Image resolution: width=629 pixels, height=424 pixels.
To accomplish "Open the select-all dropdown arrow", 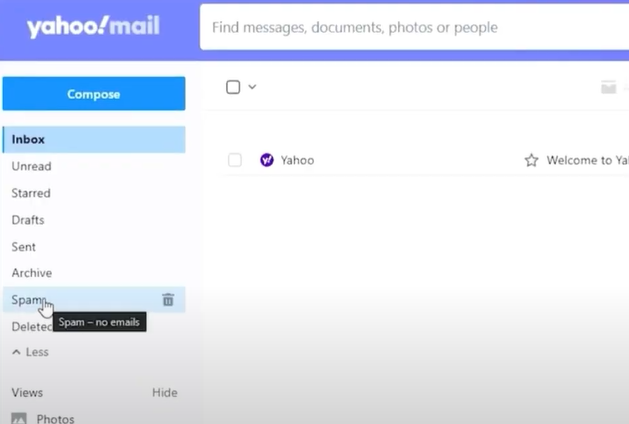I will 252,87.
